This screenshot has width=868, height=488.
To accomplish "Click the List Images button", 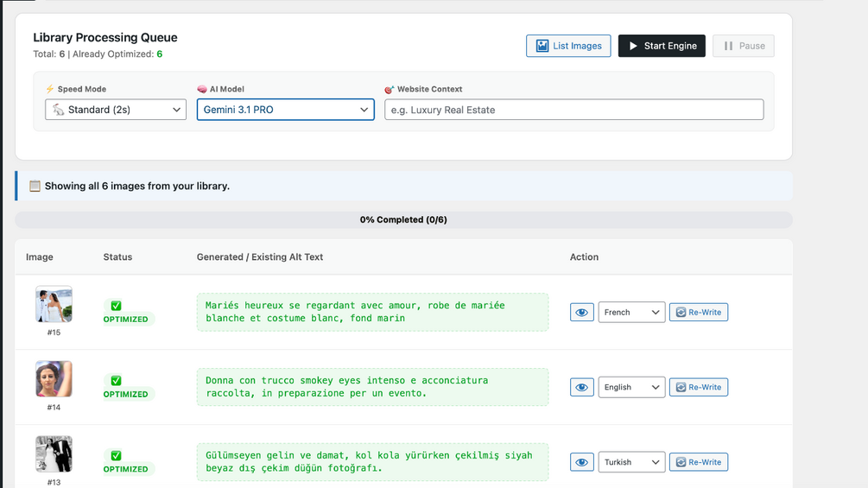I will pyautogui.click(x=568, y=46).
